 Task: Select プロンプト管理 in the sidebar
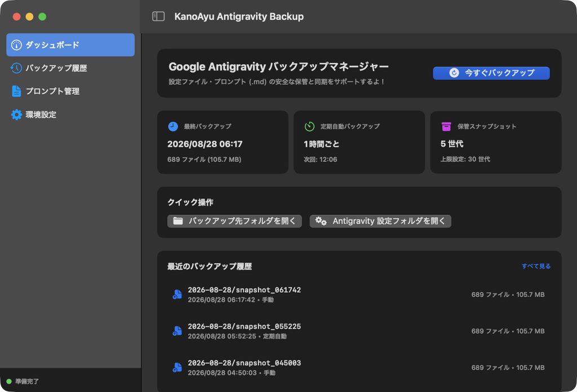point(70,91)
